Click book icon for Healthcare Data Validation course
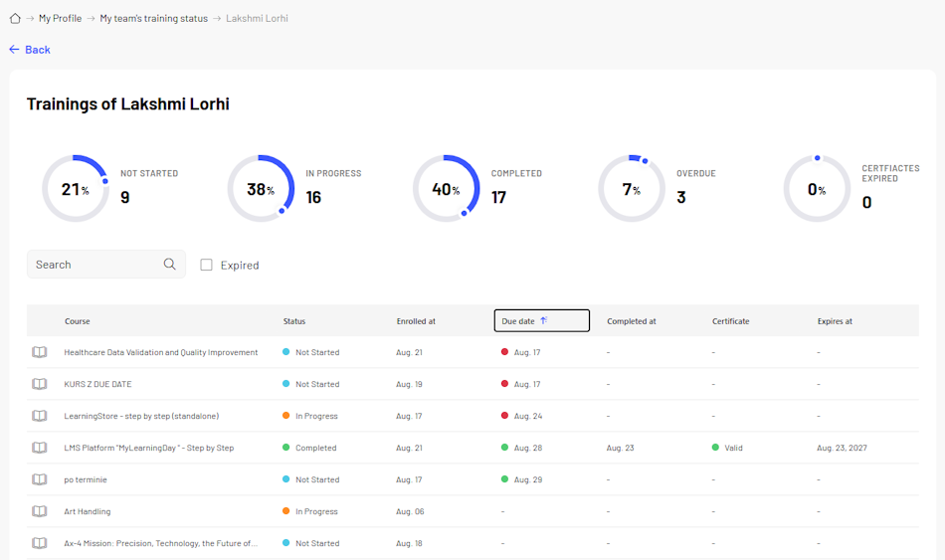The image size is (945, 560). 39,352
